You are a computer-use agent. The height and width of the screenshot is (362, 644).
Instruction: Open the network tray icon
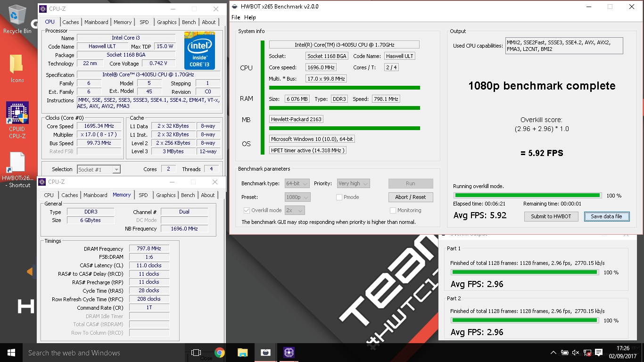click(587, 353)
